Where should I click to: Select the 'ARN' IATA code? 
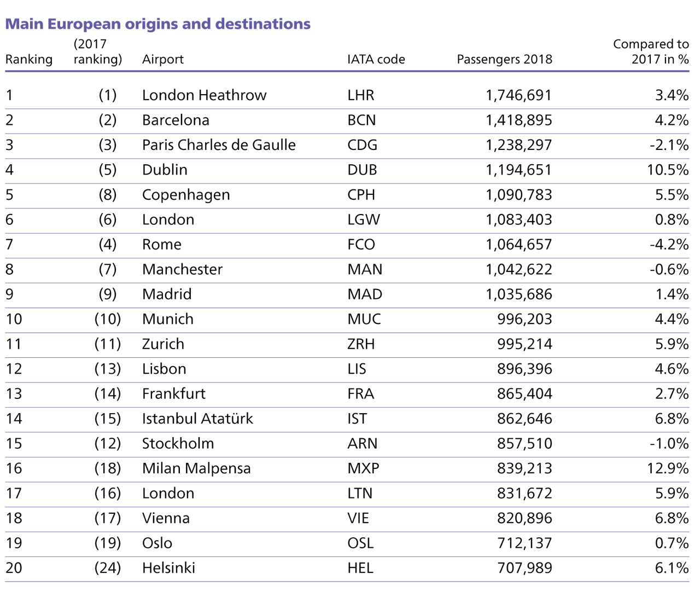coord(363,444)
